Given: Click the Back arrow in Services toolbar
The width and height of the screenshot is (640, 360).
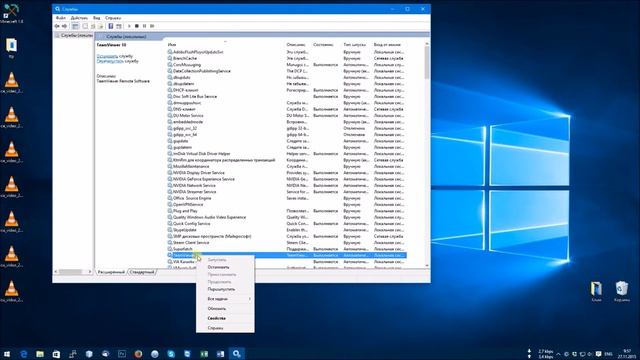Looking at the screenshot, I should (x=57, y=26).
